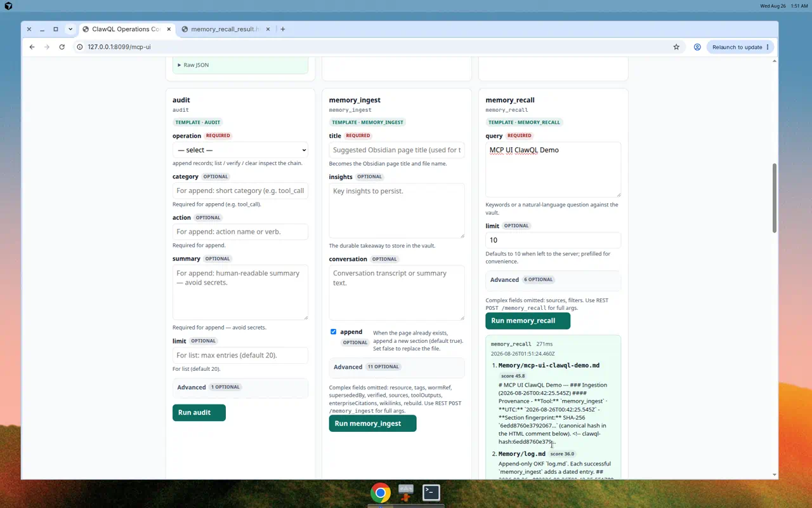
Task: Launch Chrome from the dock
Action: point(381,493)
